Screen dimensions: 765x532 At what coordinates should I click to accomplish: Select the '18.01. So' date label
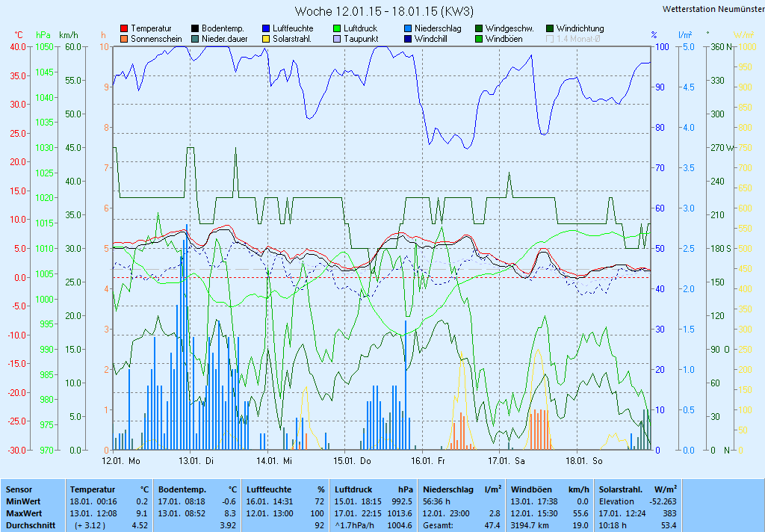click(584, 461)
